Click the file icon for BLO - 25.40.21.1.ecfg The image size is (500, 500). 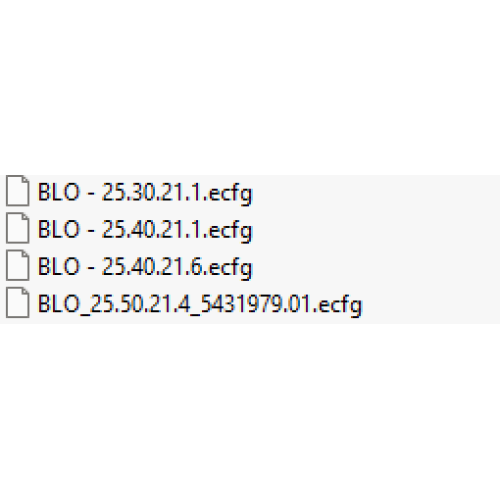coord(18,228)
